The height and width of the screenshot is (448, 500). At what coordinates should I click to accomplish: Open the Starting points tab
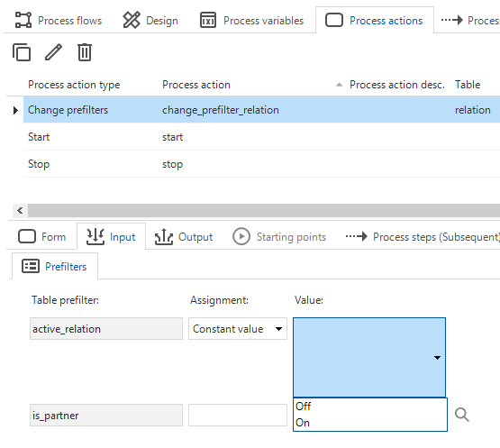pos(279,237)
